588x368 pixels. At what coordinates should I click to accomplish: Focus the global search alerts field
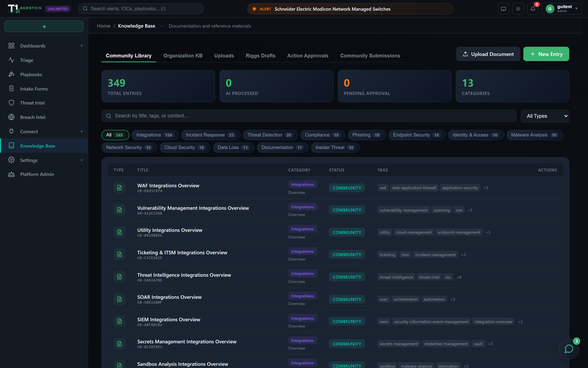(x=141, y=9)
